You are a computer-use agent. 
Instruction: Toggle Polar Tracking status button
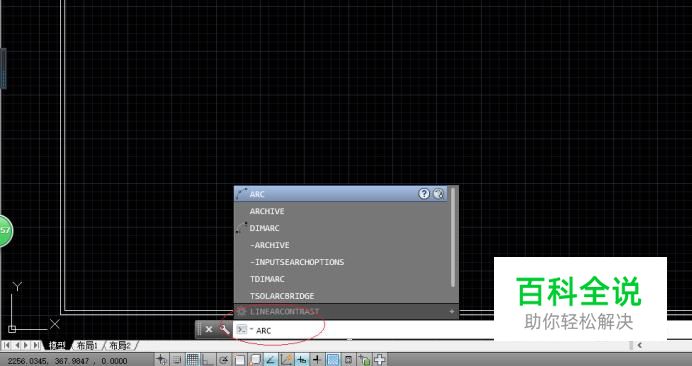[x=224, y=359]
